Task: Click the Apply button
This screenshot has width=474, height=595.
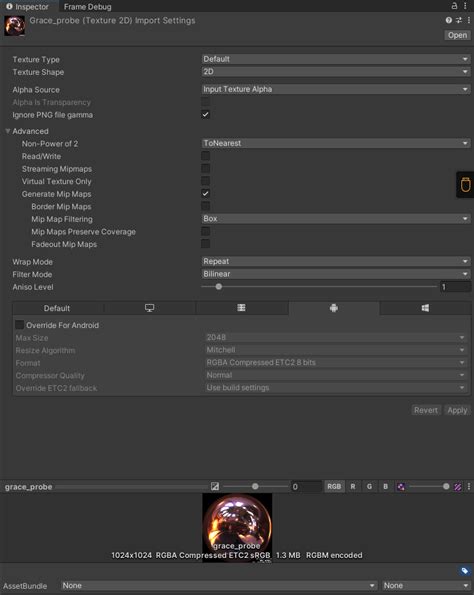Action: tap(457, 410)
